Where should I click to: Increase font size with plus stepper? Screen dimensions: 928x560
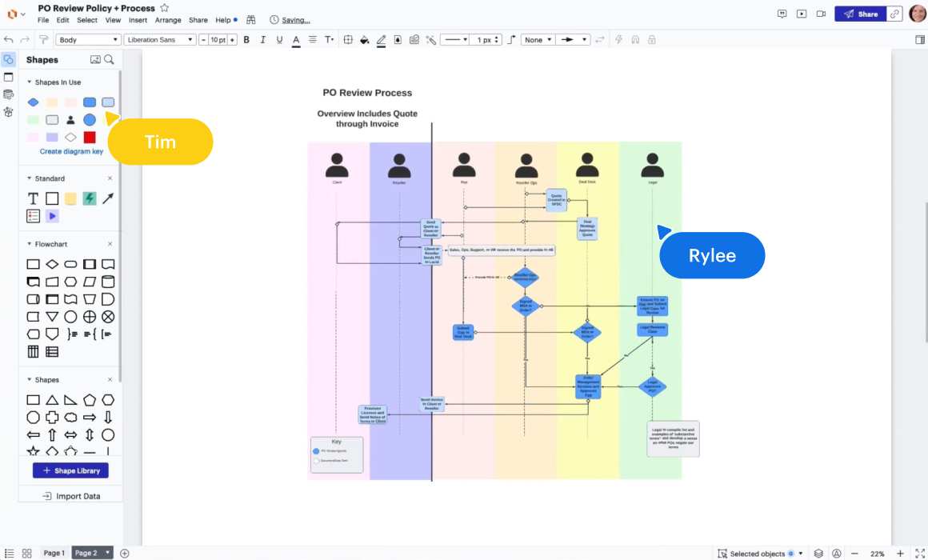pyautogui.click(x=233, y=40)
